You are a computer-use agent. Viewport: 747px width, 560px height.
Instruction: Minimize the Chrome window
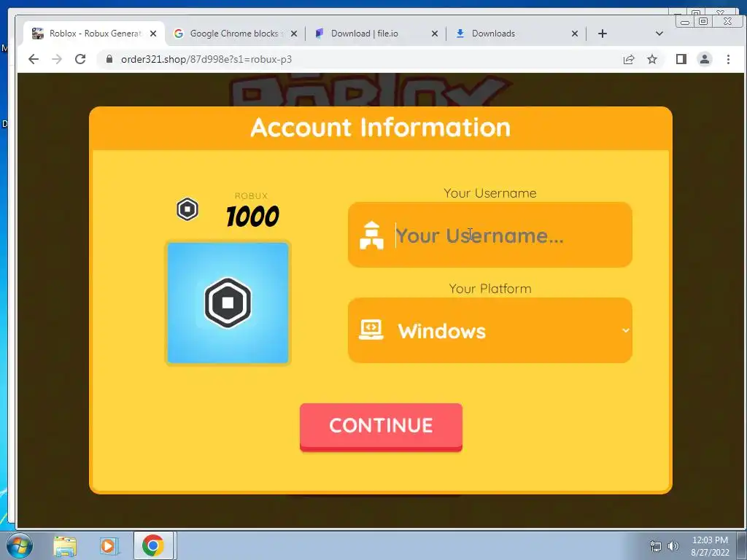pyautogui.click(x=684, y=21)
